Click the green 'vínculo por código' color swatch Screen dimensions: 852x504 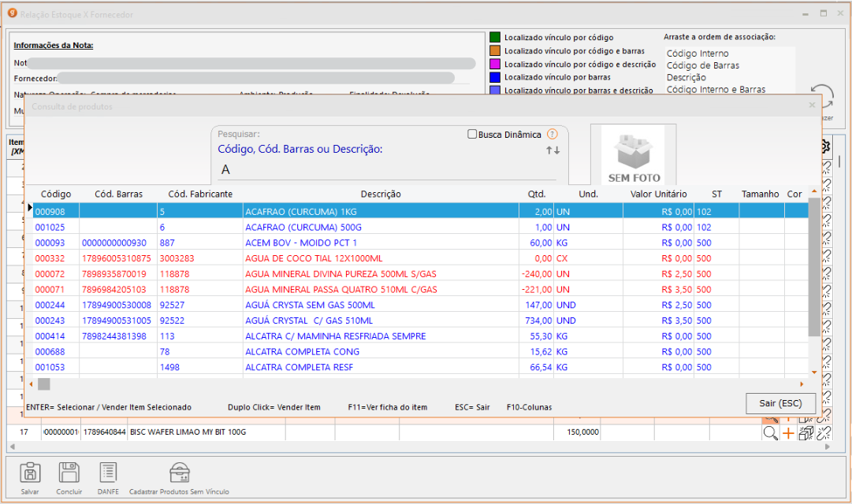(495, 38)
